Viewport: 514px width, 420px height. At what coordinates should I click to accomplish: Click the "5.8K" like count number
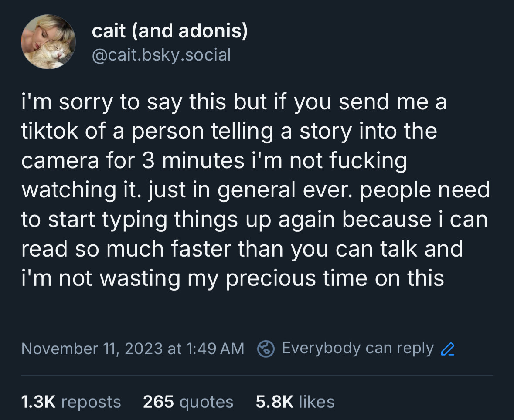coord(274,402)
